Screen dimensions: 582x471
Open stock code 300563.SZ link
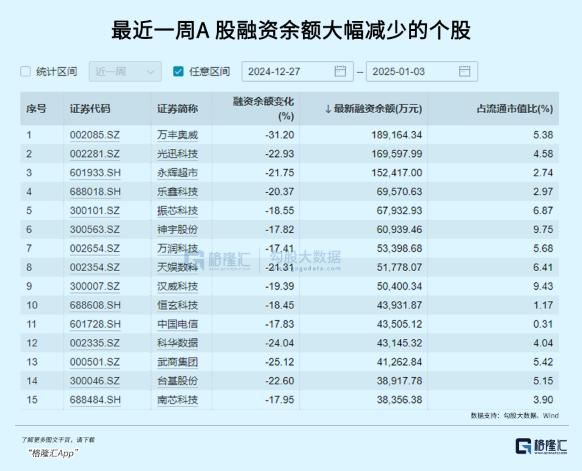(x=95, y=229)
